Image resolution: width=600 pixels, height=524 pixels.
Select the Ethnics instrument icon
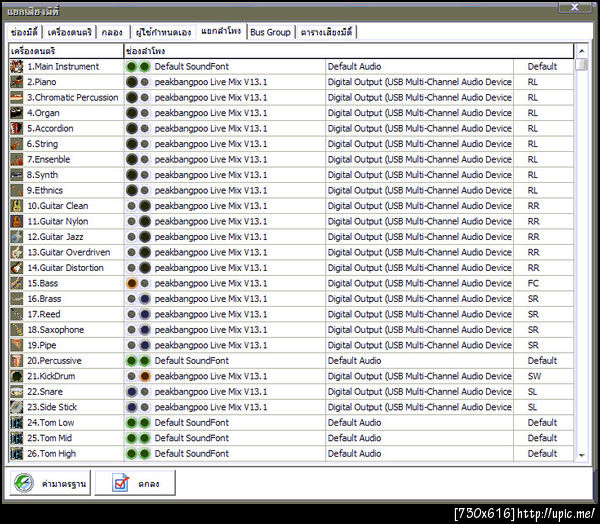point(16,191)
